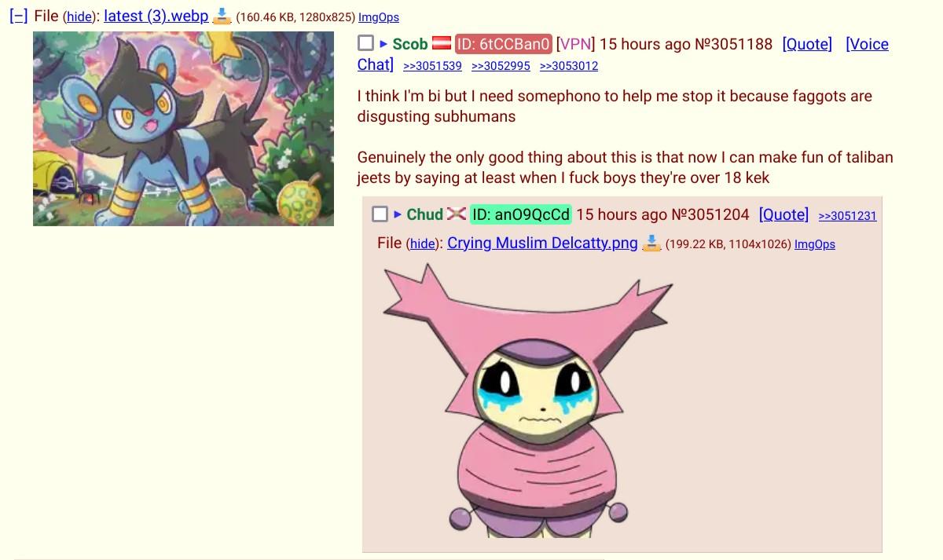The width and height of the screenshot is (943, 560).
Task: Click the [VPN] tag on Scob's post
Action: pyautogui.click(x=575, y=44)
